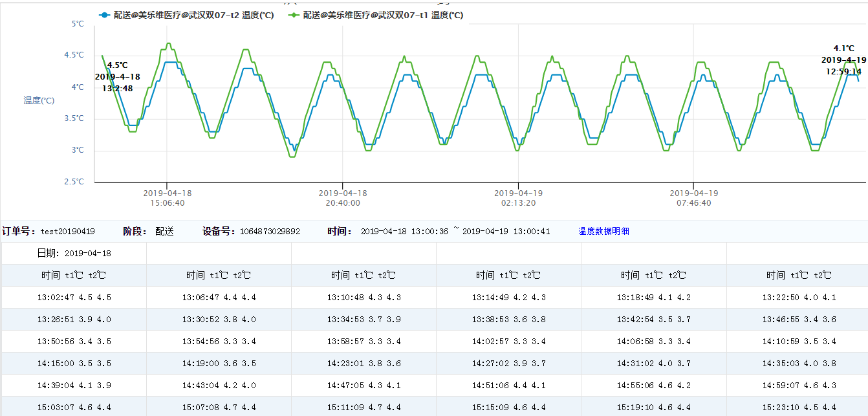Select the 14:59:07 4.6 4.3 cell

point(797,386)
